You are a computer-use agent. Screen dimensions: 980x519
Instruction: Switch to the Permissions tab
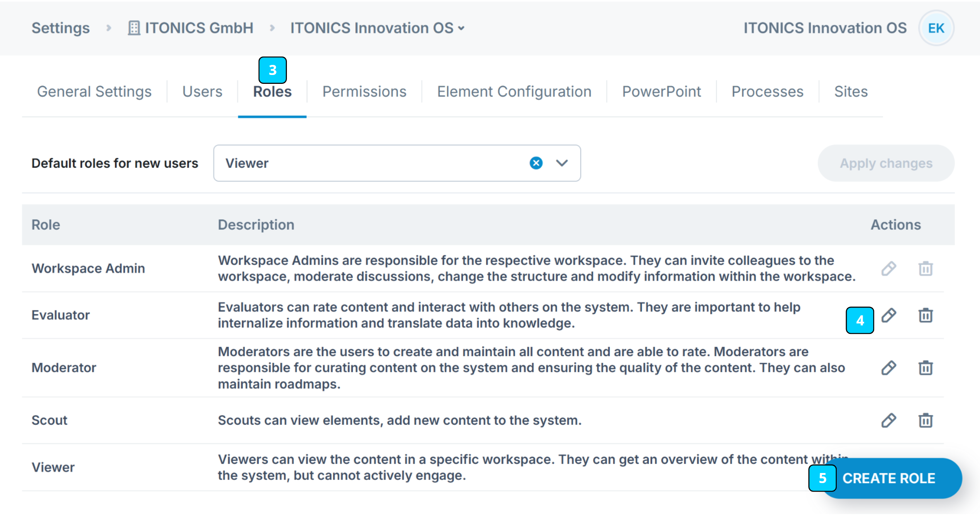pos(364,92)
